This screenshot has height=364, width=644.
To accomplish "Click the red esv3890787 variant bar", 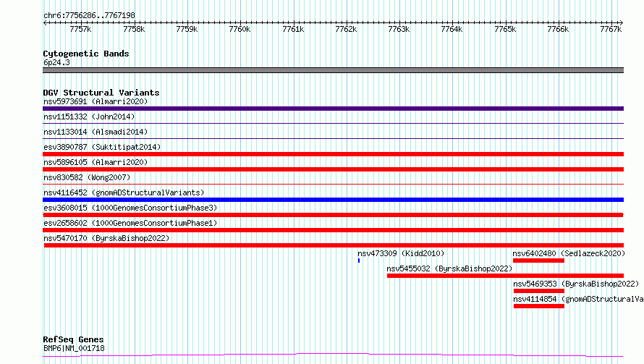I will [x=333, y=154].
